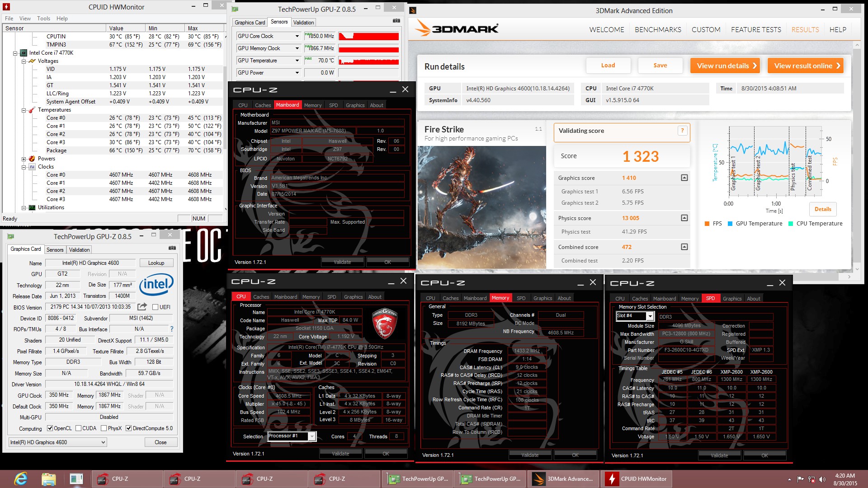Toggle the PhysX checkbox
The height and width of the screenshot is (488, 868).
[x=104, y=428]
